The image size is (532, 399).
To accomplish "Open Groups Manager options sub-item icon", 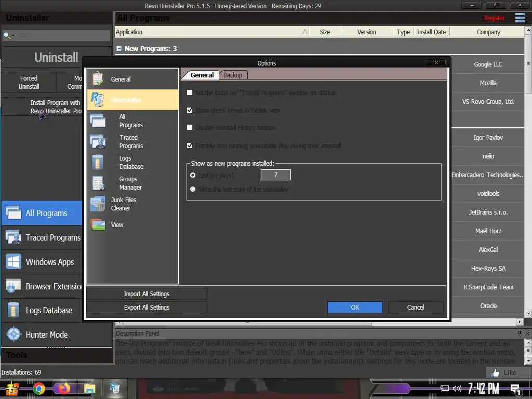I will (x=98, y=183).
